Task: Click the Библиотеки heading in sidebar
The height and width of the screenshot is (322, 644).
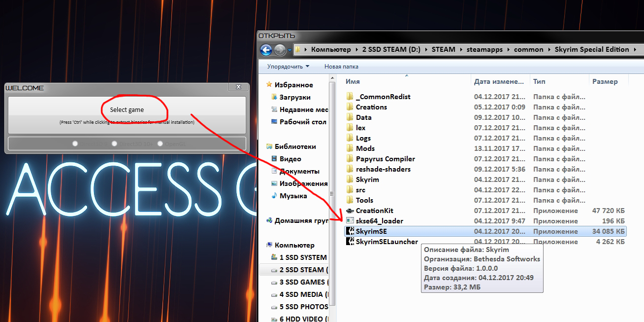Action: pos(295,146)
